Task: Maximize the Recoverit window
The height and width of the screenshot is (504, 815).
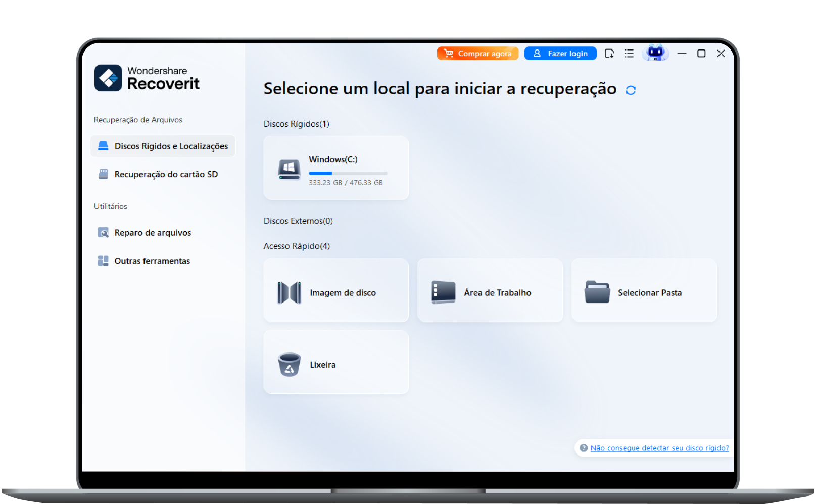Action: click(x=701, y=54)
